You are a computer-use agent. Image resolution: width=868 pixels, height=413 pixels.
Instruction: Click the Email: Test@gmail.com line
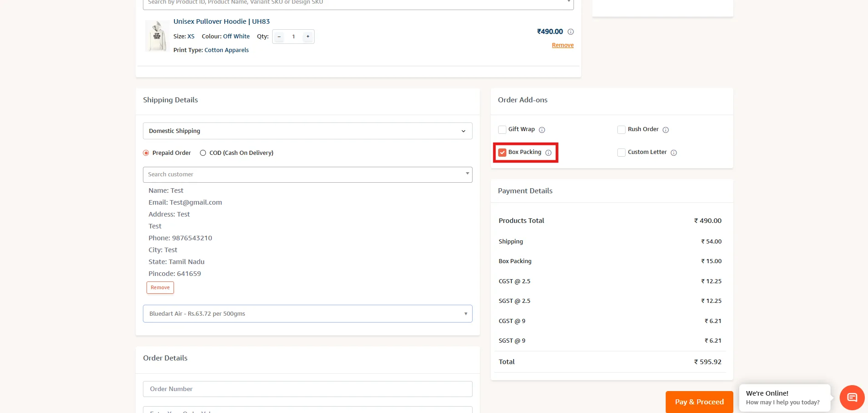click(x=185, y=202)
